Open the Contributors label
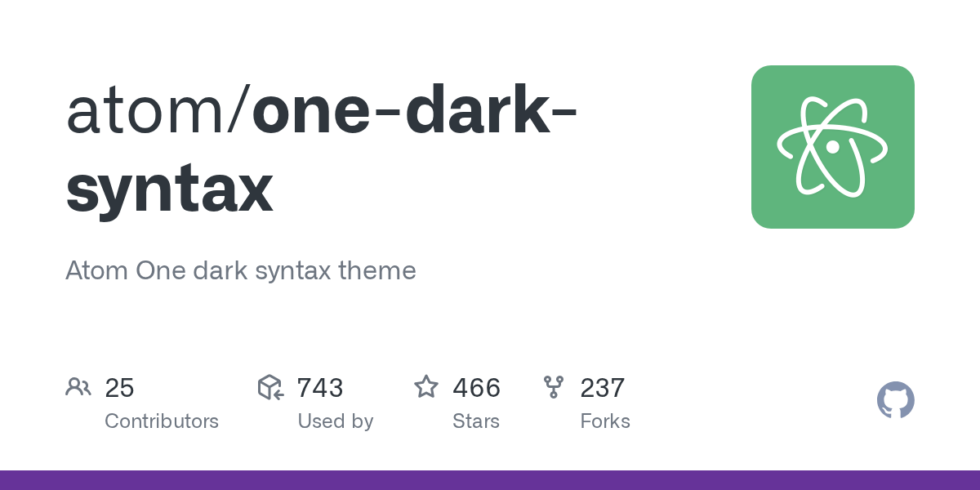The width and height of the screenshot is (980, 490). pyautogui.click(x=162, y=421)
